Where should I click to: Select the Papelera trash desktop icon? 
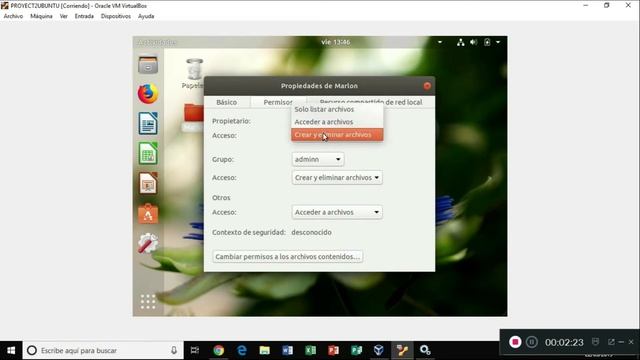click(194, 73)
